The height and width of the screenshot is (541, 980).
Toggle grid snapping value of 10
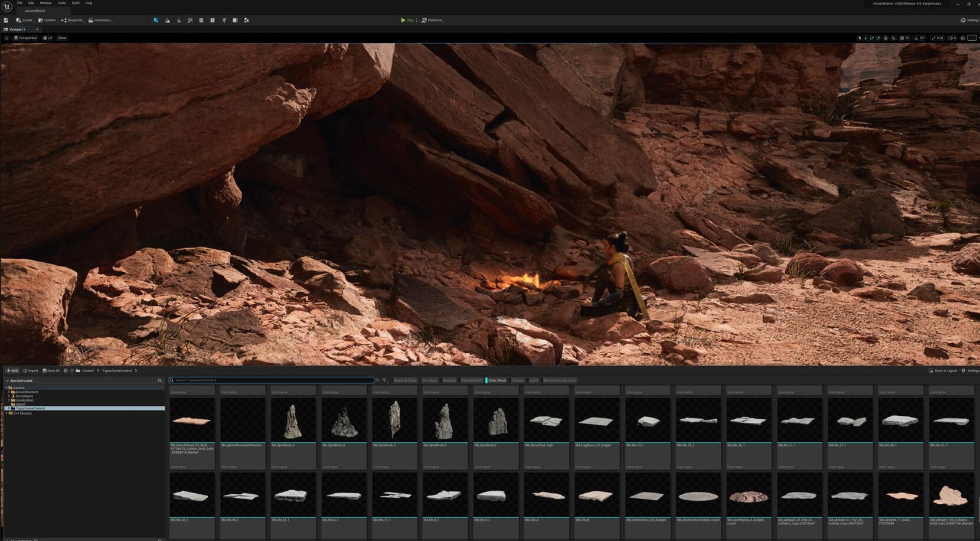click(904, 38)
